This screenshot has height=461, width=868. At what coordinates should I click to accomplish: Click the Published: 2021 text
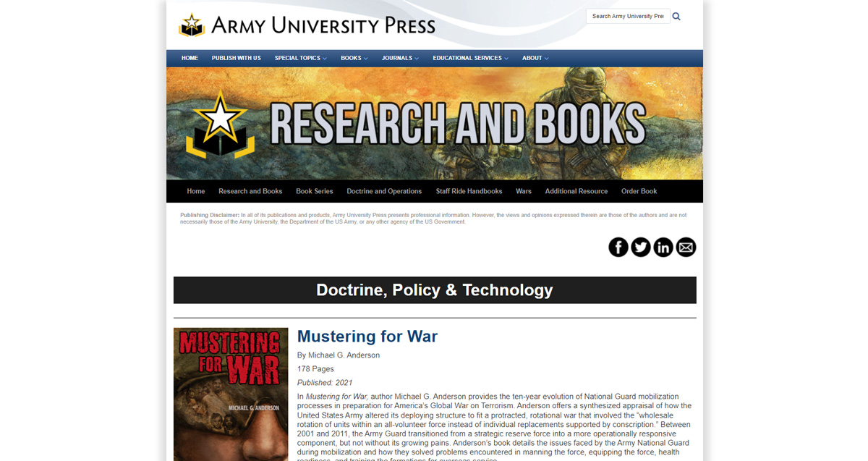coord(325,383)
